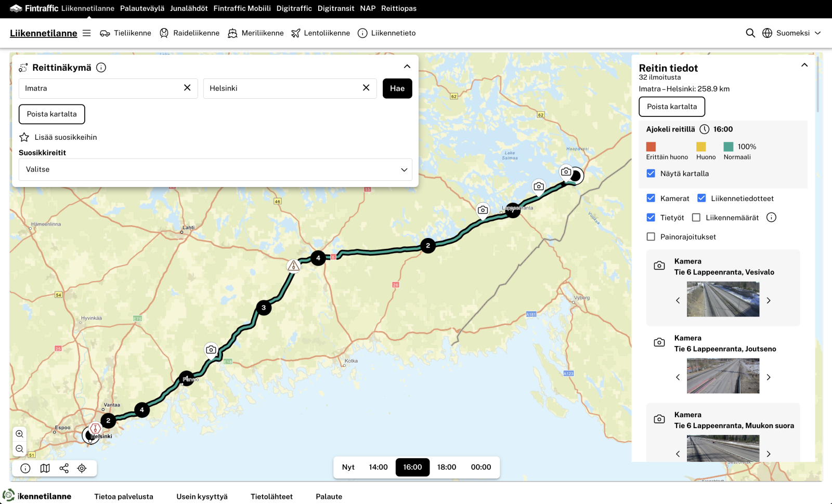Open the Raideliikenne menu
This screenshot has height=504, width=832.
click(x=190, y=33)
